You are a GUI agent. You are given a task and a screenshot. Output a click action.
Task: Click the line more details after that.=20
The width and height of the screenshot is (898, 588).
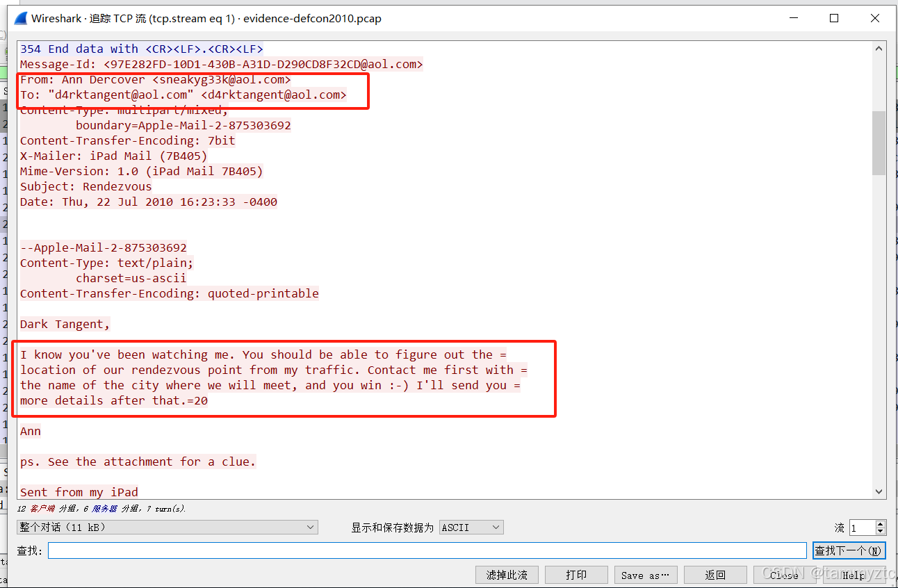point(113,400)
